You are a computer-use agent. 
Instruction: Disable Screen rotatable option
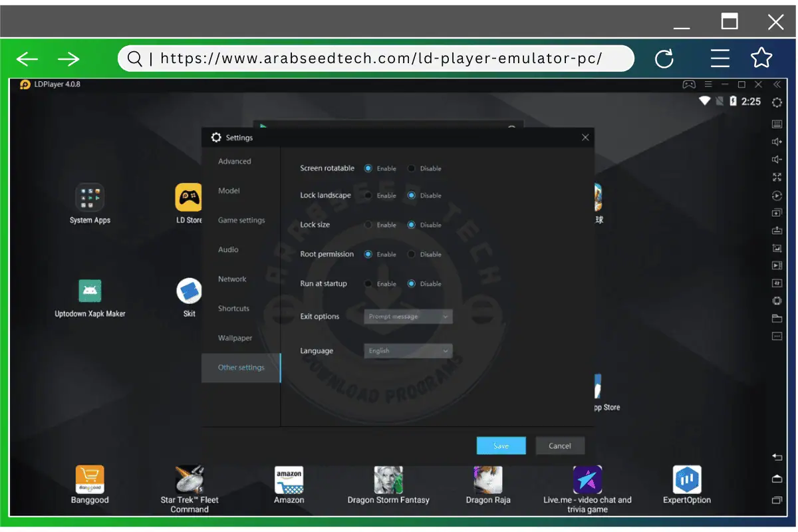(x=412, y=168)
